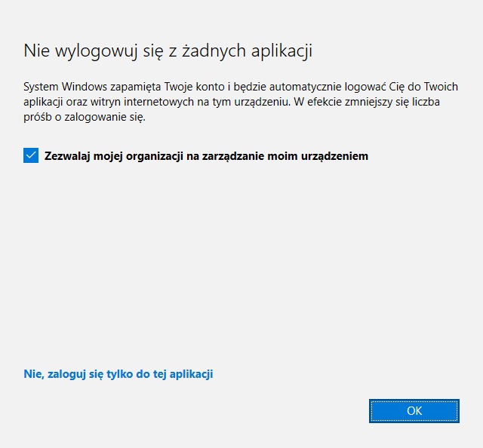This screenshot has width=483, height=448.
Task: Toggle the blue checkmark box
Action: point(31,155)
